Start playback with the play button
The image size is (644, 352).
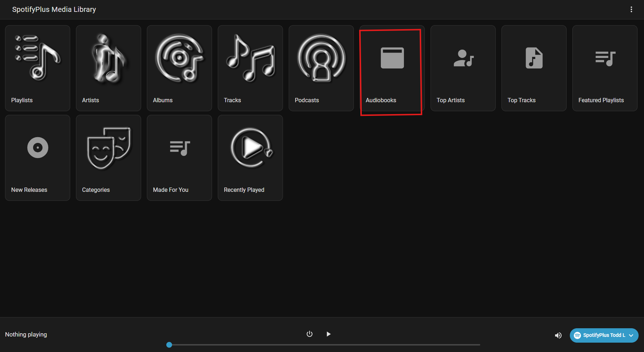[328, 334]
